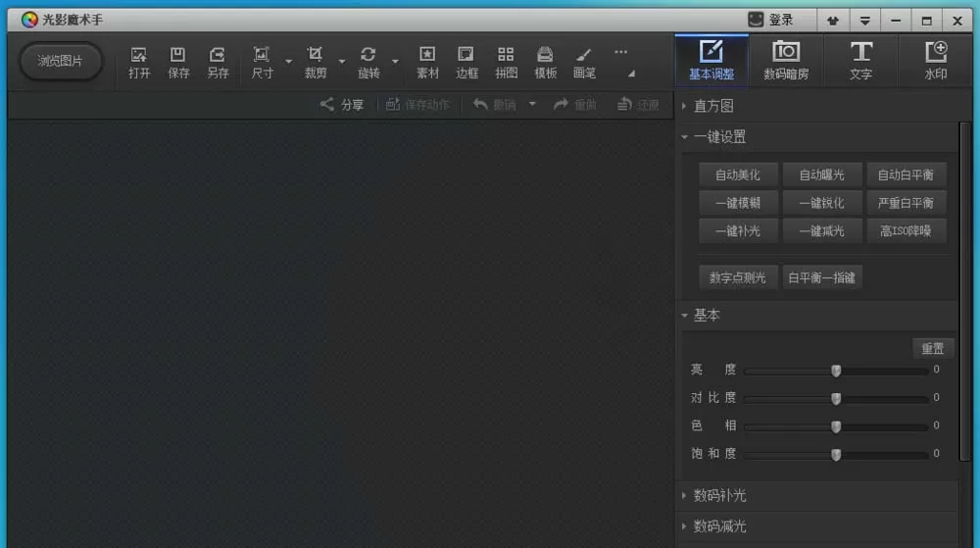Click the 保存 (Save) icon
Screen dimensions: 980x548
(x=178, y=55)
